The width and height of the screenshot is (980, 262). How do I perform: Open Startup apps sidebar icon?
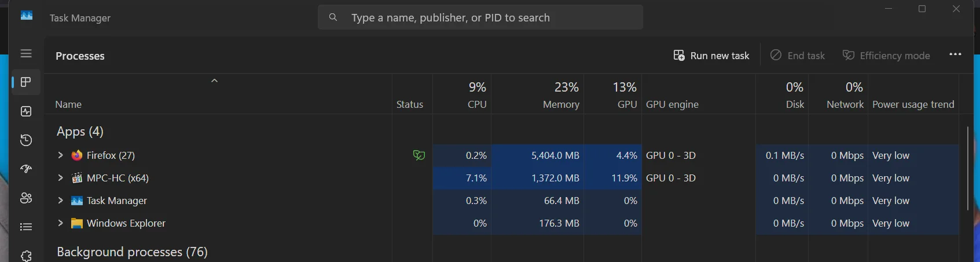(26, 169)
